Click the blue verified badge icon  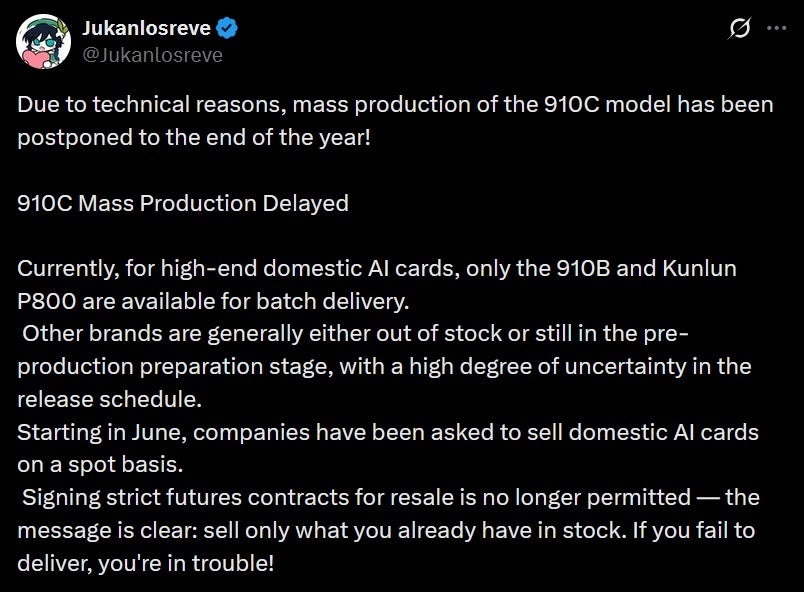point(226,28)
